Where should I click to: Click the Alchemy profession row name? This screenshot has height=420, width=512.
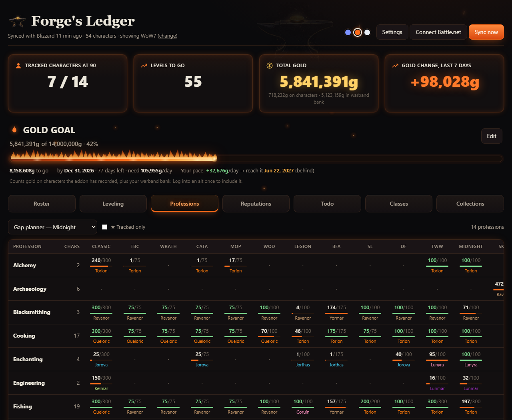pyautogui.click(x=24, y=265)
